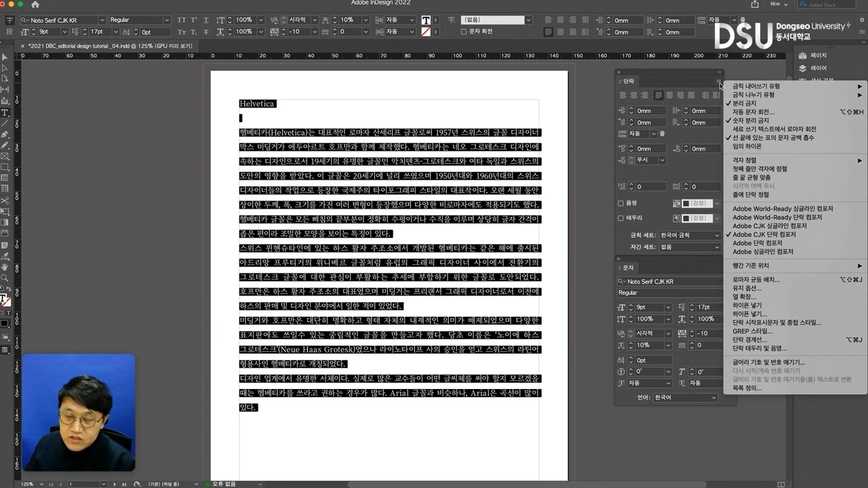
Task: Align paragraph left in the Paragraph panel
Action: coord(623,96)
